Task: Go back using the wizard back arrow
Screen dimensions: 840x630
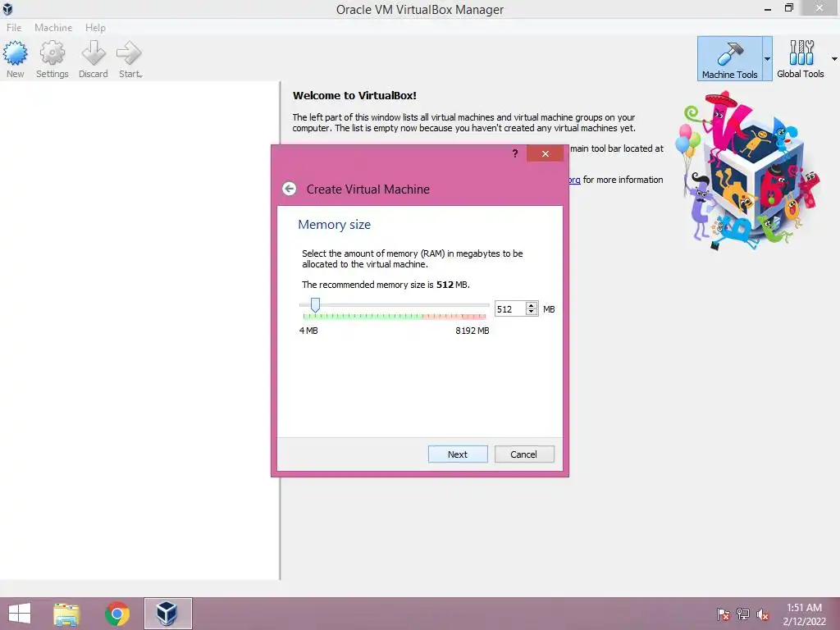Action: point(290,189)
